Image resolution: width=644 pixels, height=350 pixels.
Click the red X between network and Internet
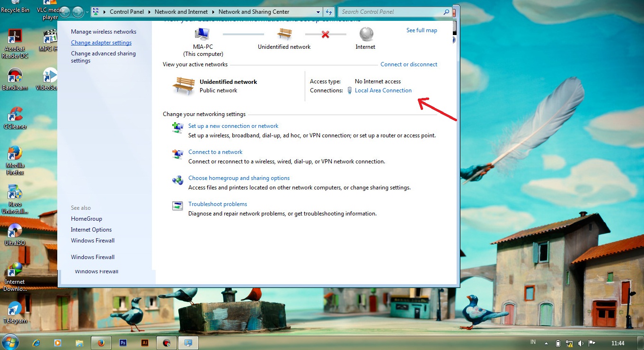[325, 34]
